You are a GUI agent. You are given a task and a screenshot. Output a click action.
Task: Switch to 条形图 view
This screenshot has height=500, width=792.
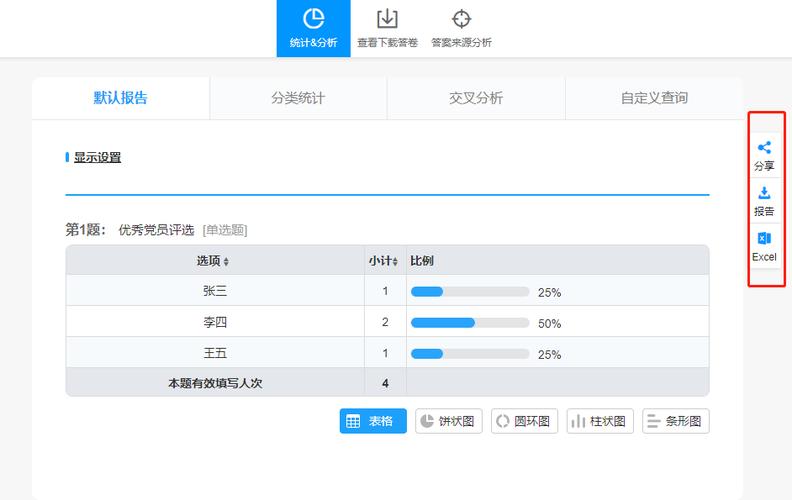(x=676, y=421)
